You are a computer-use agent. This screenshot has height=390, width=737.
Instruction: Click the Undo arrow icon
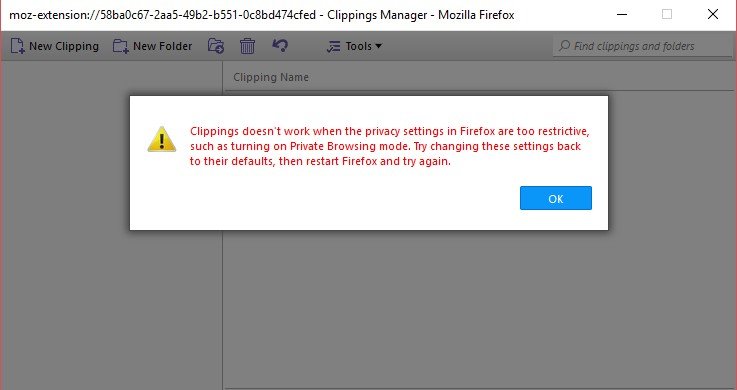pyautogui.click(x=280, y=45)
